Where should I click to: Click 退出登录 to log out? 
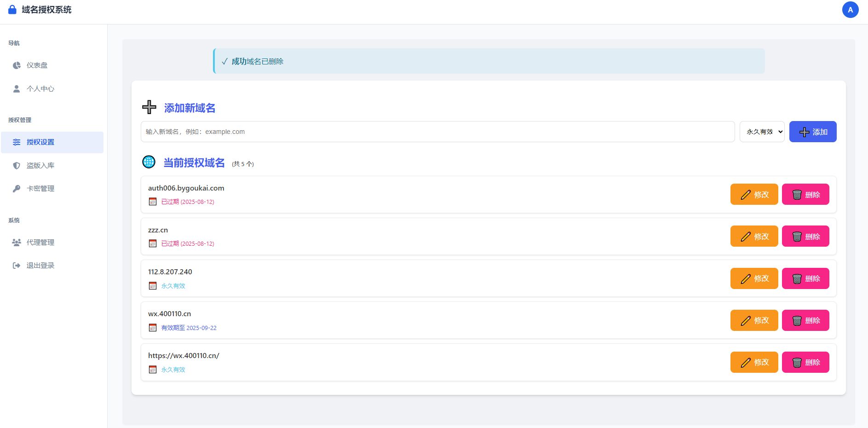(40, 266)
